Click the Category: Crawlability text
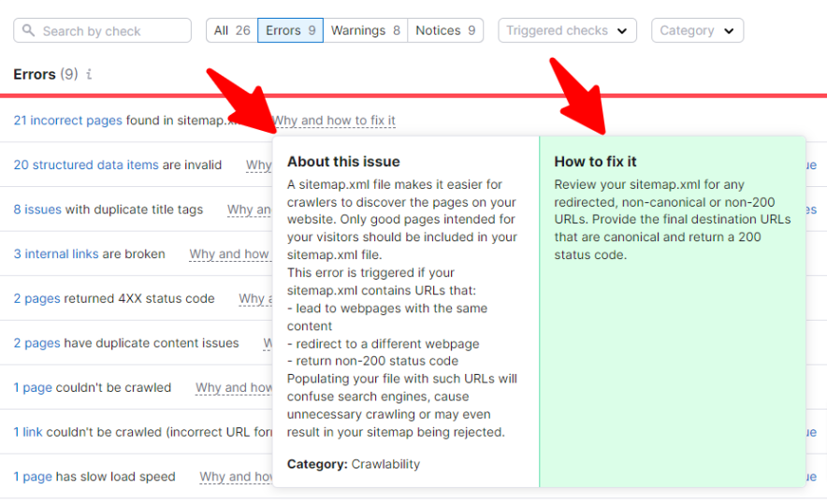The image size is (827, 504). [354, 465]
